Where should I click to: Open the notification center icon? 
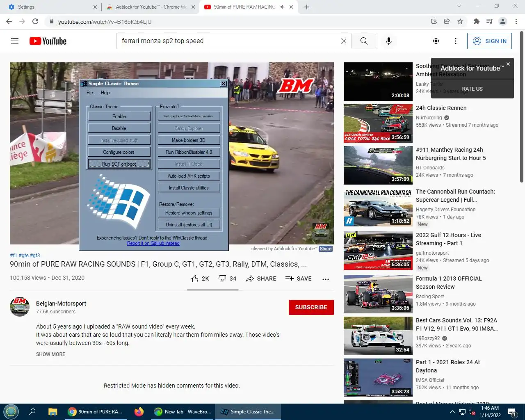coord(512,412)
